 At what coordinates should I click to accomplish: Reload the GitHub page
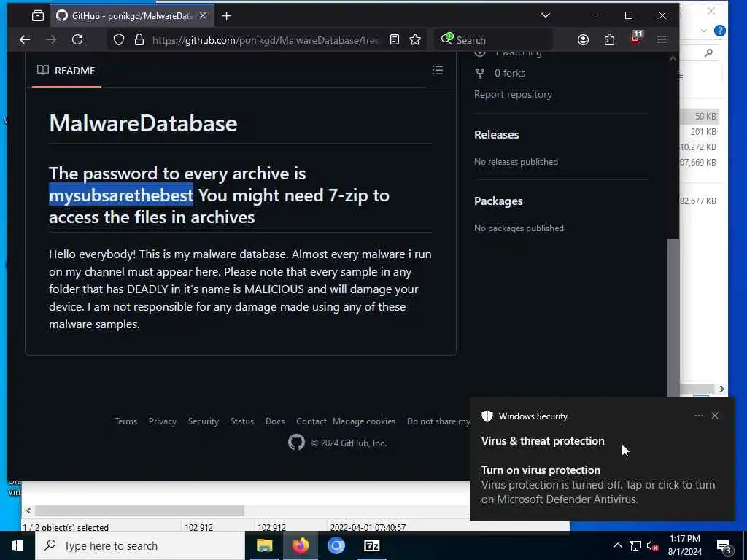tap(77, 40)
